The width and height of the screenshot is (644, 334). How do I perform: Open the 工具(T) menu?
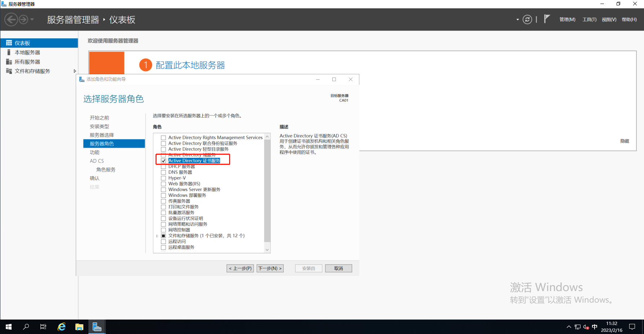(589, 19)
